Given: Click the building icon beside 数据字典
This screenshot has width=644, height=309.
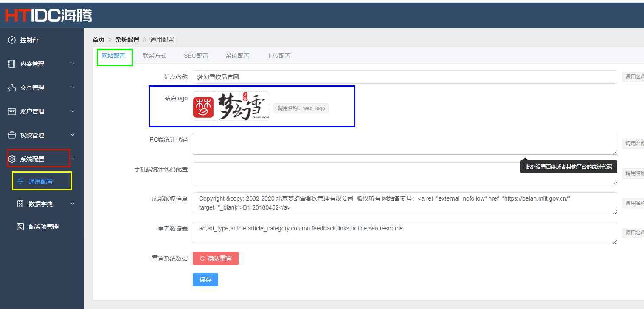Looking at the screenshot, I should (20, 204).
